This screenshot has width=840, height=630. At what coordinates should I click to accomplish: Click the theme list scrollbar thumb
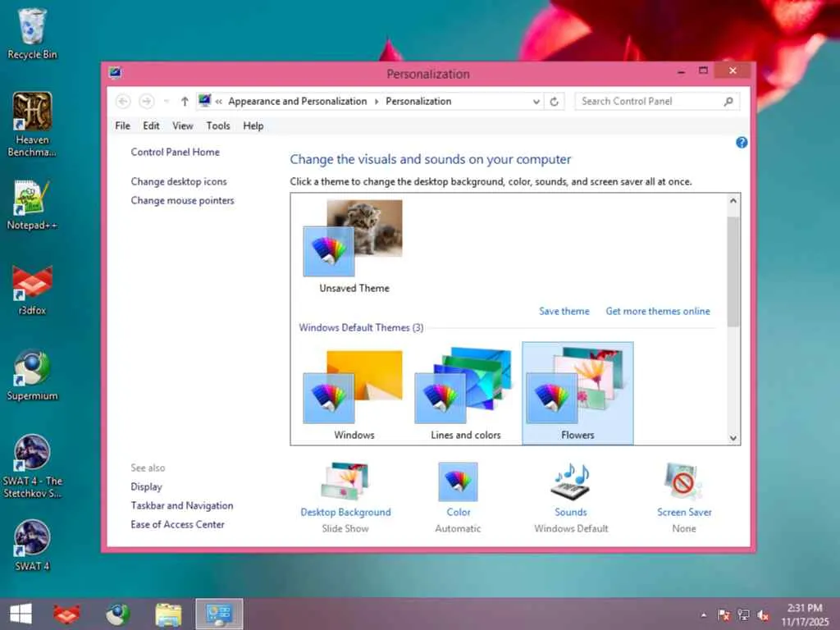click(733, 271)
